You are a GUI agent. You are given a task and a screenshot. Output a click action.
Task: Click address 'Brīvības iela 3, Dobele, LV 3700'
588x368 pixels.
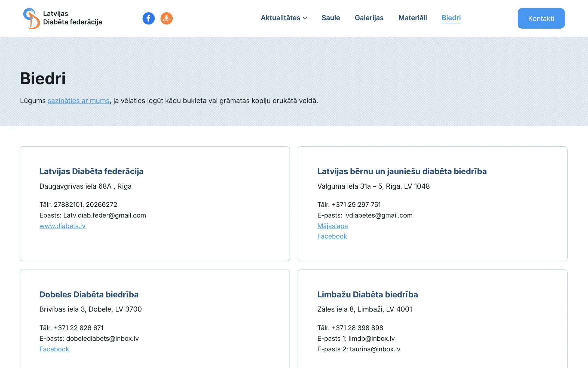(x=91, y=309)
